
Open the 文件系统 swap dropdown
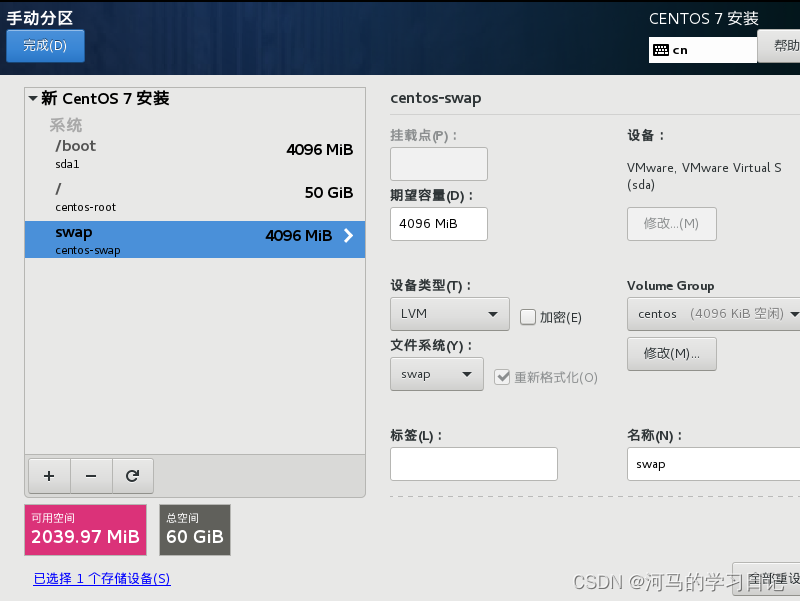point(437,374)
